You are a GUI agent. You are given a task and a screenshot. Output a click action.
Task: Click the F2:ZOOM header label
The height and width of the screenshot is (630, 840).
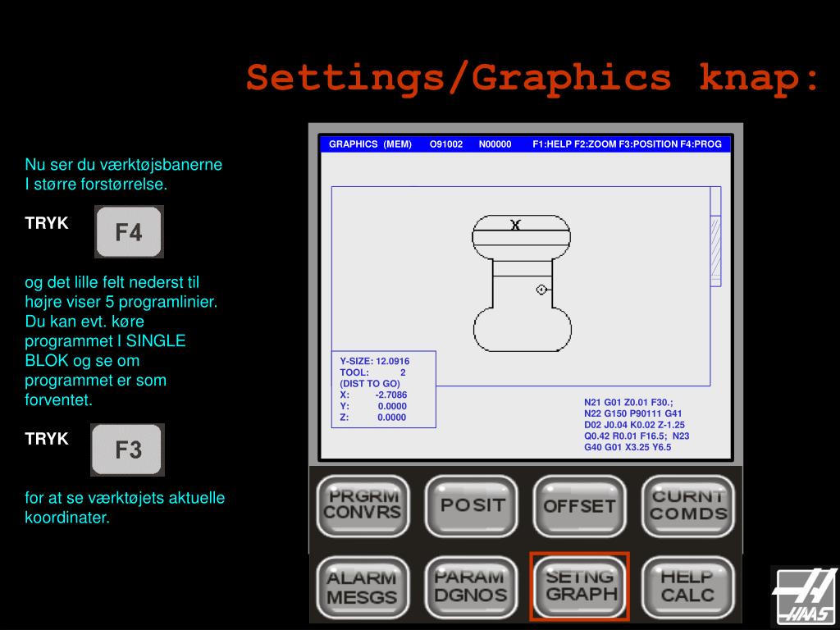[596, 144]
